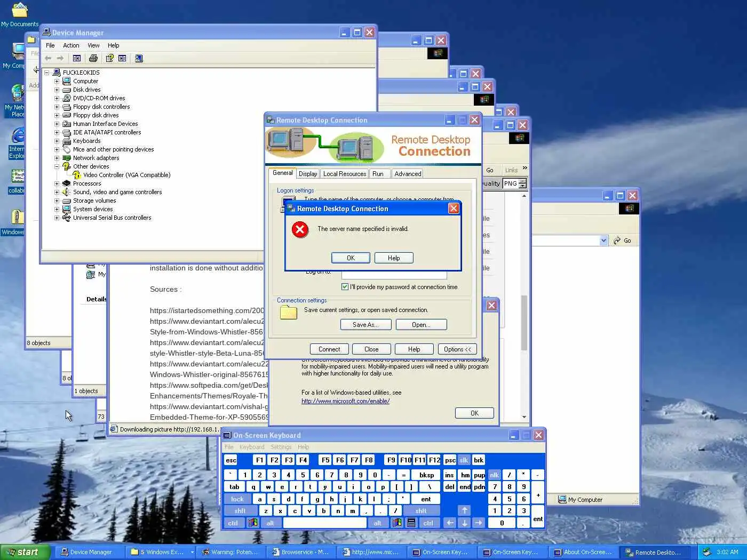Open address bar dropdown next to Go
Viewport: 747px width, 560px height.
pyautogui.click(x=603, y=241)
